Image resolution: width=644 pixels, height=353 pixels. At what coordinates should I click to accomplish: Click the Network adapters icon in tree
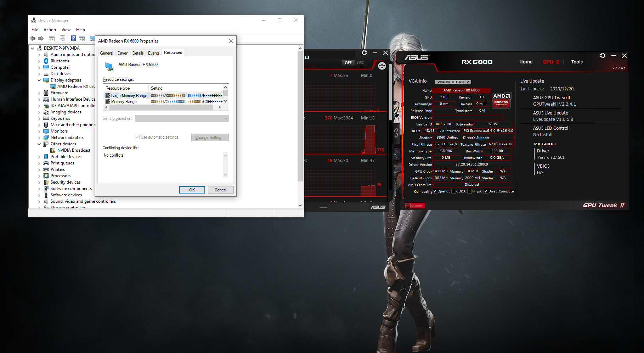[46, 138]
